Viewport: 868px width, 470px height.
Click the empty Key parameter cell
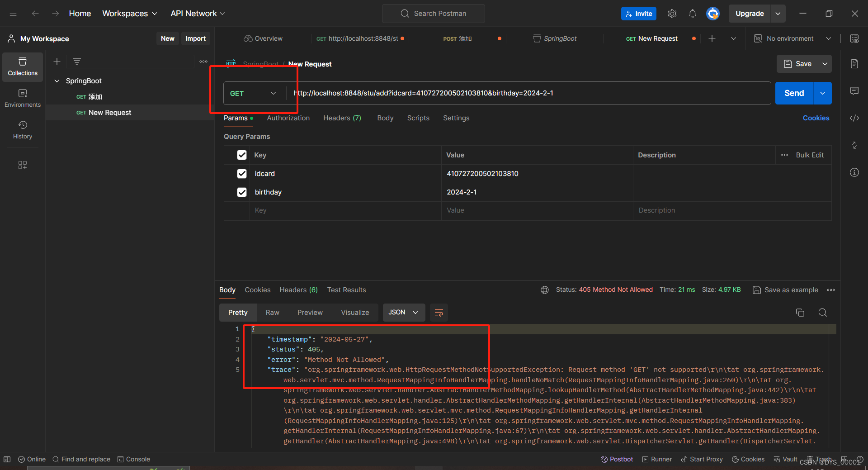(x=345, y=211)
